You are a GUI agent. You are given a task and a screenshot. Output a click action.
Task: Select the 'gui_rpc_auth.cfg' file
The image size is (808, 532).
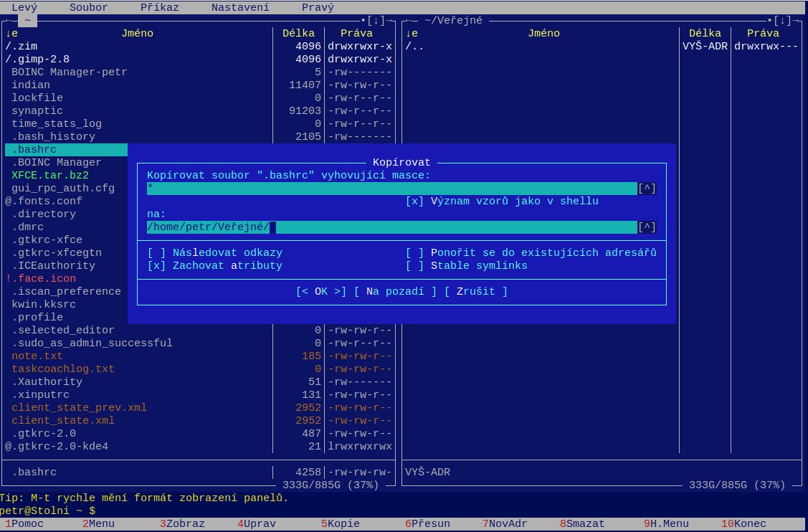[63, 188]
